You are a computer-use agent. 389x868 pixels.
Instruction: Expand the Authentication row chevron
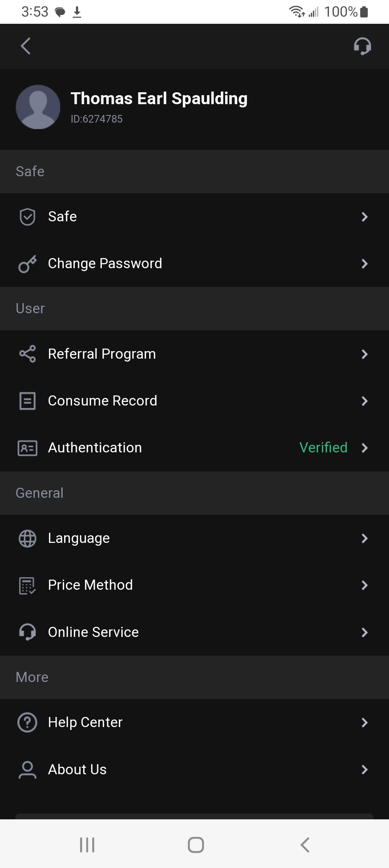point(365,448)
